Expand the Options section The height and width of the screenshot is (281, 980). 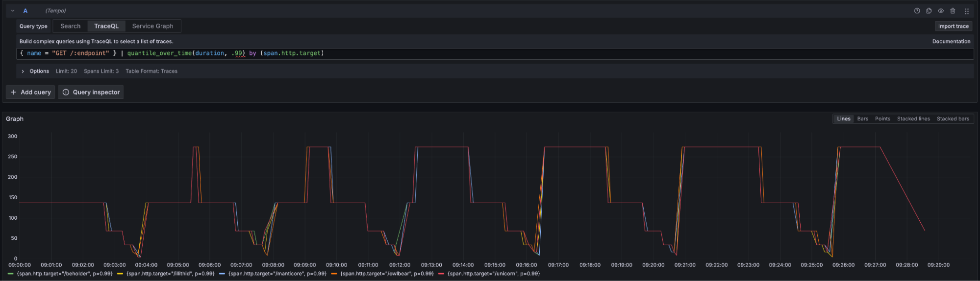[x=23, y=71]
